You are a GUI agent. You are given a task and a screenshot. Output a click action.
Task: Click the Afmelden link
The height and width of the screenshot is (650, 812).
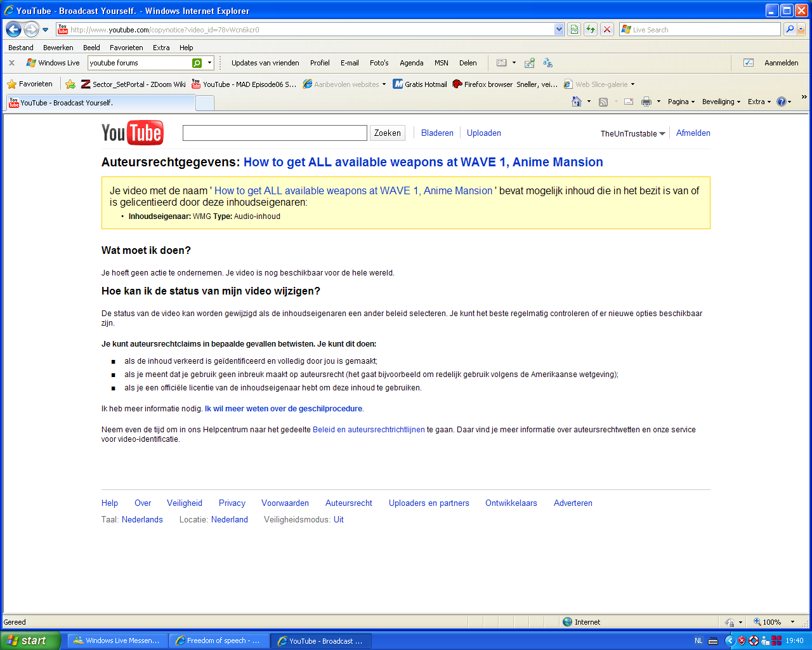(693, 133)
